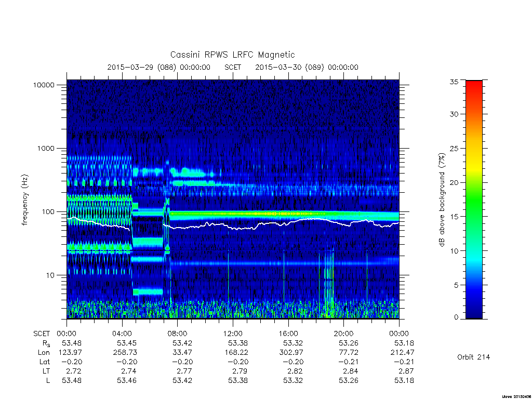The width and height of the screenshot is (532, 399).
Task: Click the 'Orbit 214' label
Action: coord(474,357)
